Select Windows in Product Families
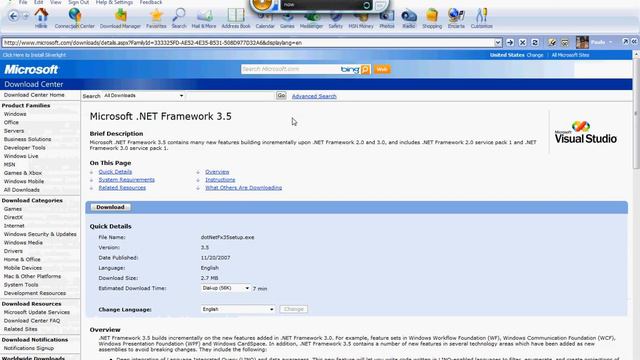The height and width of the screenshot is (360, 640). pyautogui.click(x=15, y=114)
